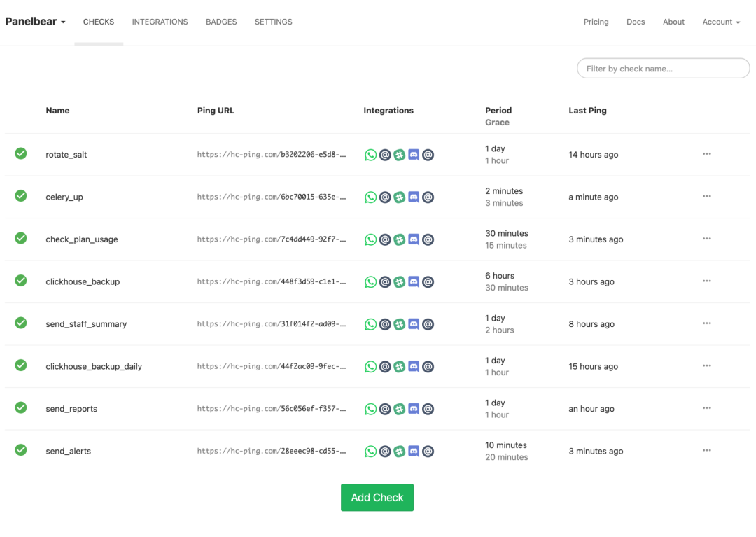756x537 pixels.
Task: Toggle Discord integration for send_reports check
Action: pyautogui.click(x=414, y=409)
